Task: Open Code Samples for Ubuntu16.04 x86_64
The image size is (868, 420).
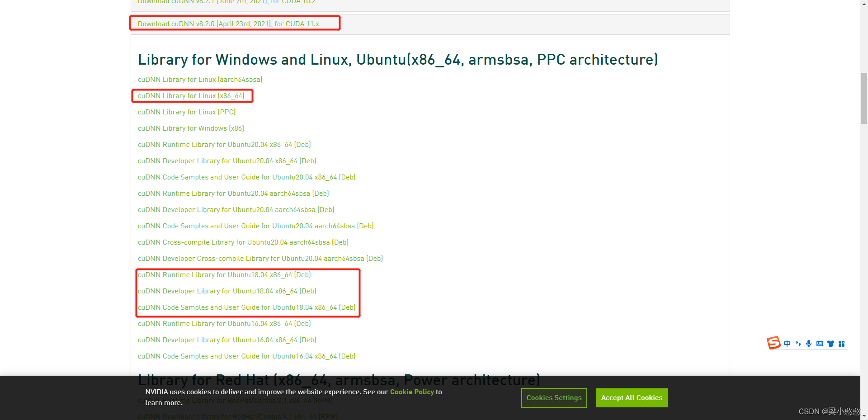Action: click(x=246, y=356)
